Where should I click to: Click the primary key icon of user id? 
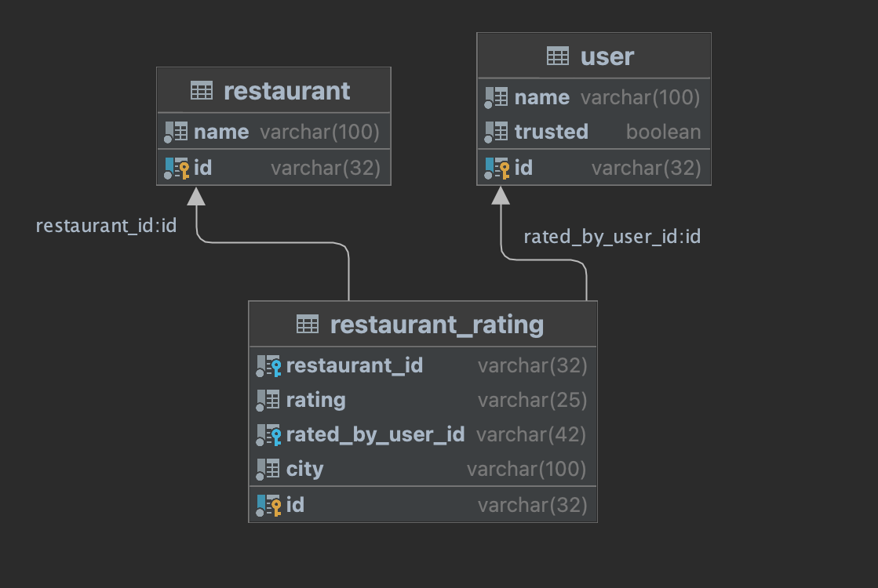pos(497,167)
